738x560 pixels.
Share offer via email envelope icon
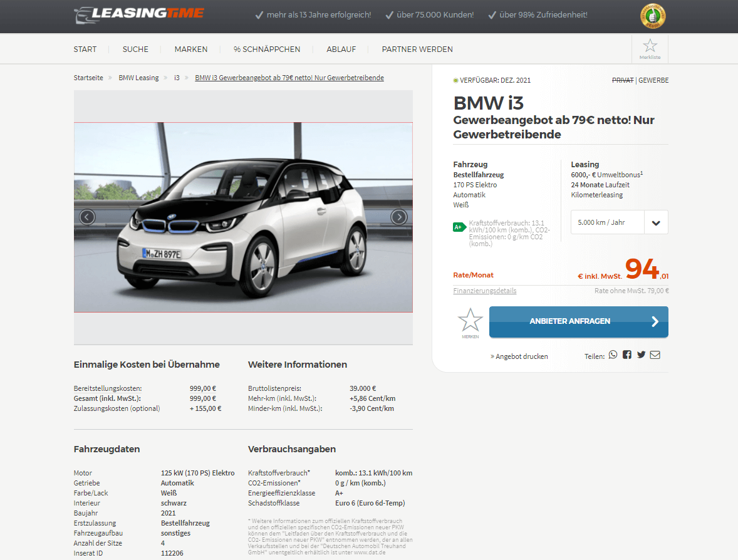(x=655, y=355)
